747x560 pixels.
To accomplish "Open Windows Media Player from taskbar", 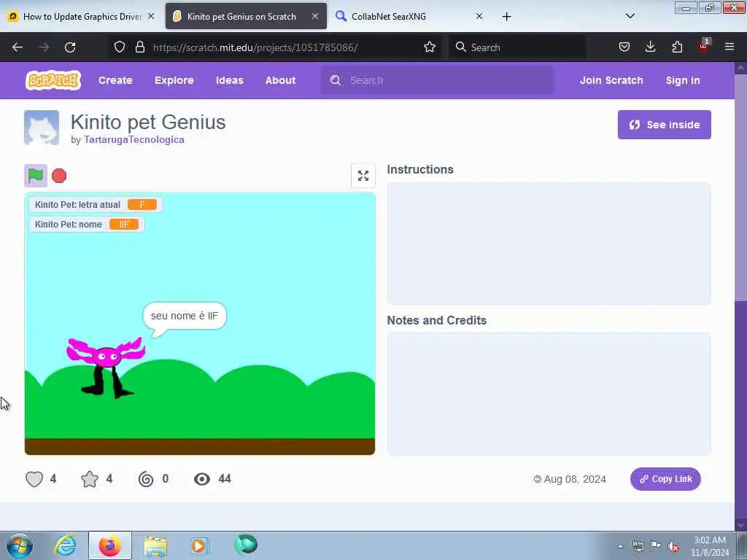I will tap(199, 545).
